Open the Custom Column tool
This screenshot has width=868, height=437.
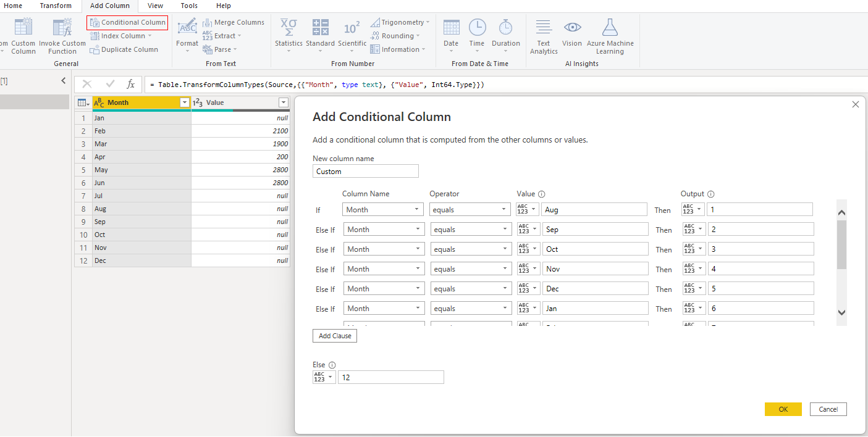click(x=23, y=36)
